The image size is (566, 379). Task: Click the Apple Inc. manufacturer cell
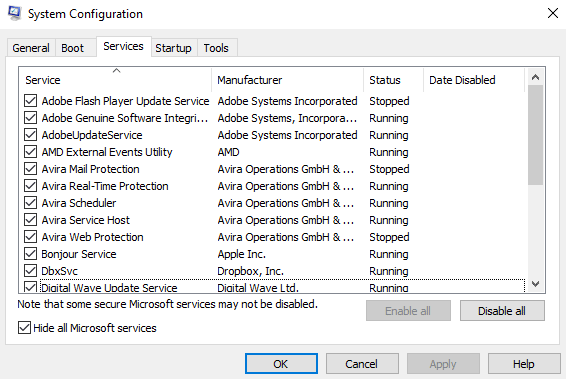pos(241,254)
